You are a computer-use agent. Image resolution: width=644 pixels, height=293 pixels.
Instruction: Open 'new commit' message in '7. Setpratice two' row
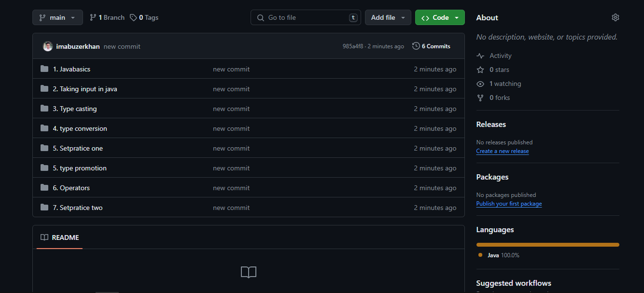[231, 208]
